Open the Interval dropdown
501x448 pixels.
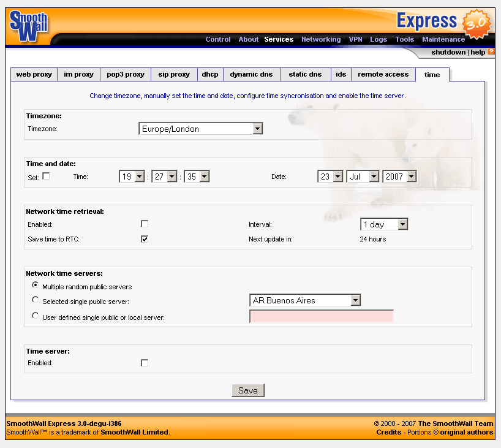(384, 224)
